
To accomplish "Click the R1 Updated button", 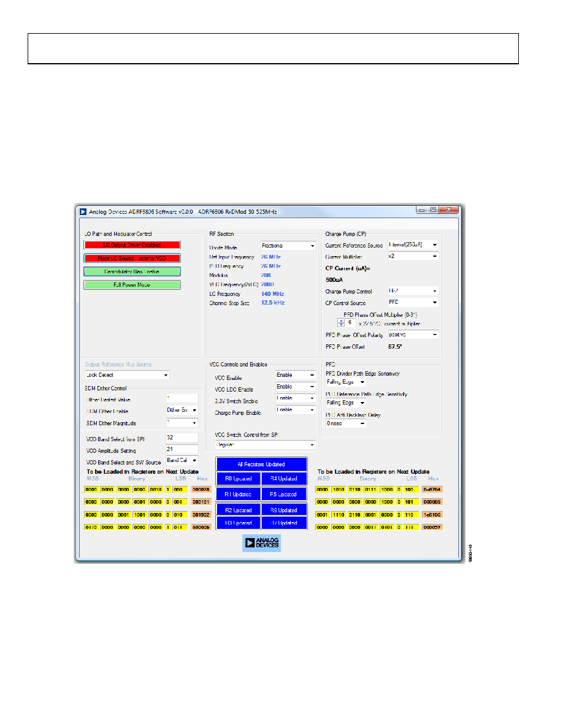I will click(239, 495).
